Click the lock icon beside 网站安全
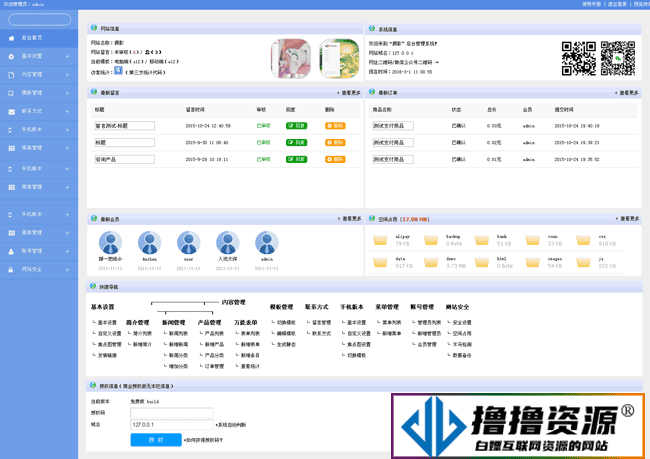650x459 pixels. pyautogui.click(x=12, y=270)
